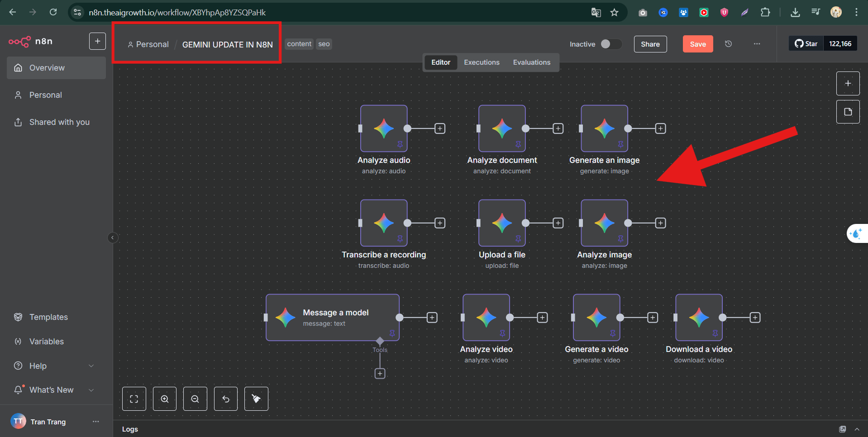Add a node after Download a video
The width and height of the screenshot is (868, 437).
(x=755, y=318)
